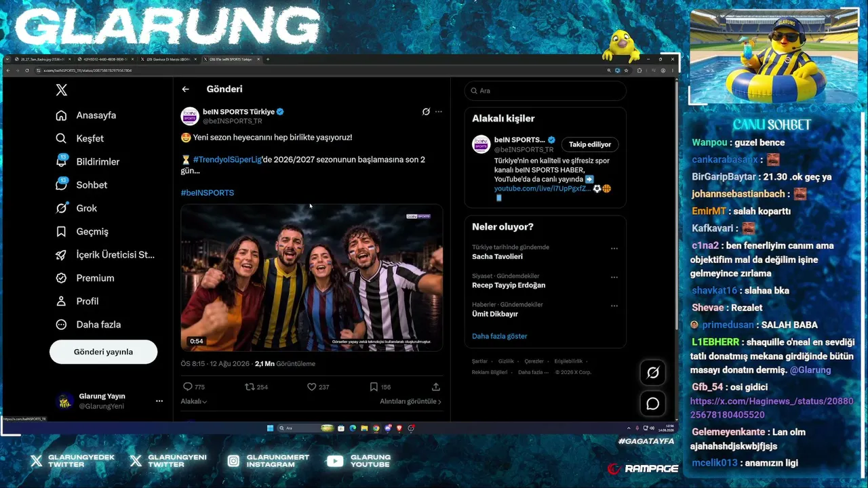This screenshot has height=488, width=868.
Task: Open the floating Grok button
Action: coord(653,373)
